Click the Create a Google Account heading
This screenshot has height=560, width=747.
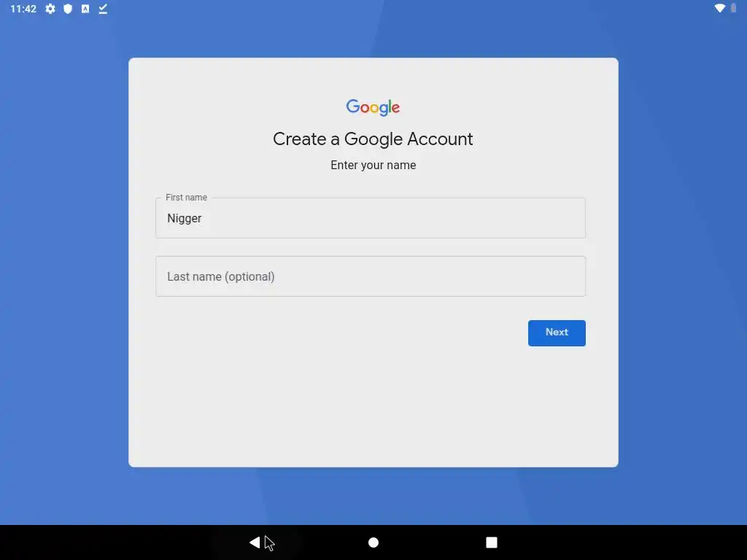(x=373, y=139)
